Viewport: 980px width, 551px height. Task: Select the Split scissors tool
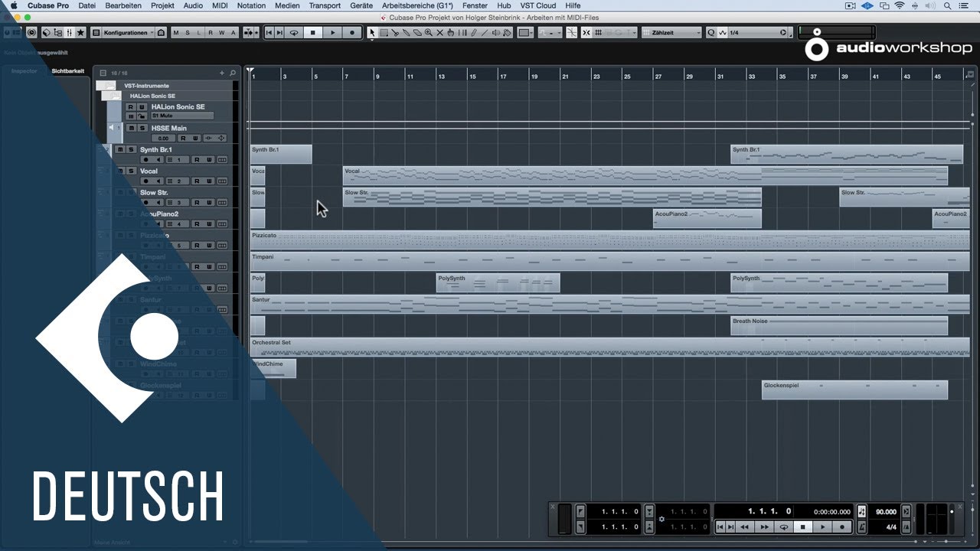point(395,33)
